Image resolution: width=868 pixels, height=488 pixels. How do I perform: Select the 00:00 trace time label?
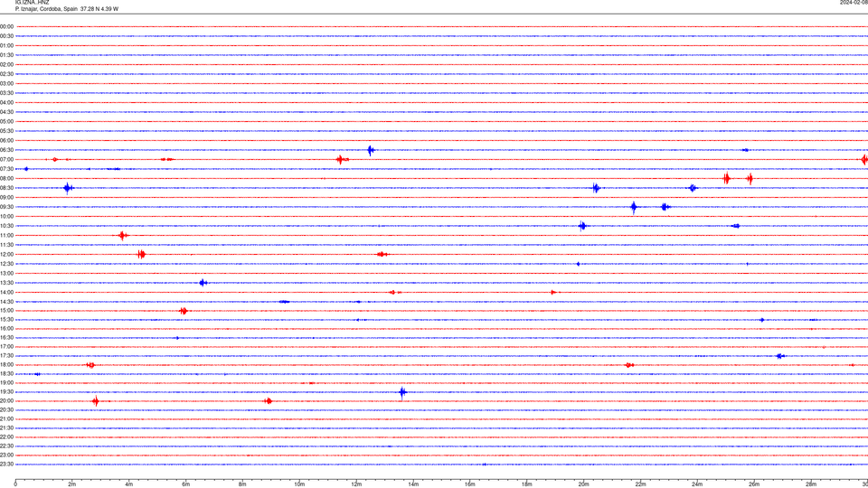point(6,26)
